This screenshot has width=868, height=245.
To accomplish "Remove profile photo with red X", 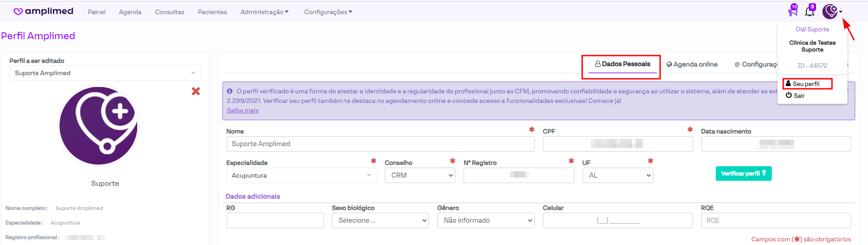I will point(196,92).
